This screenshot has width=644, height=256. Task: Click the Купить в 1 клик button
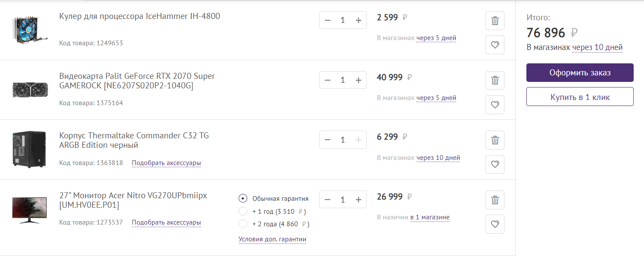tap(580, 97)
